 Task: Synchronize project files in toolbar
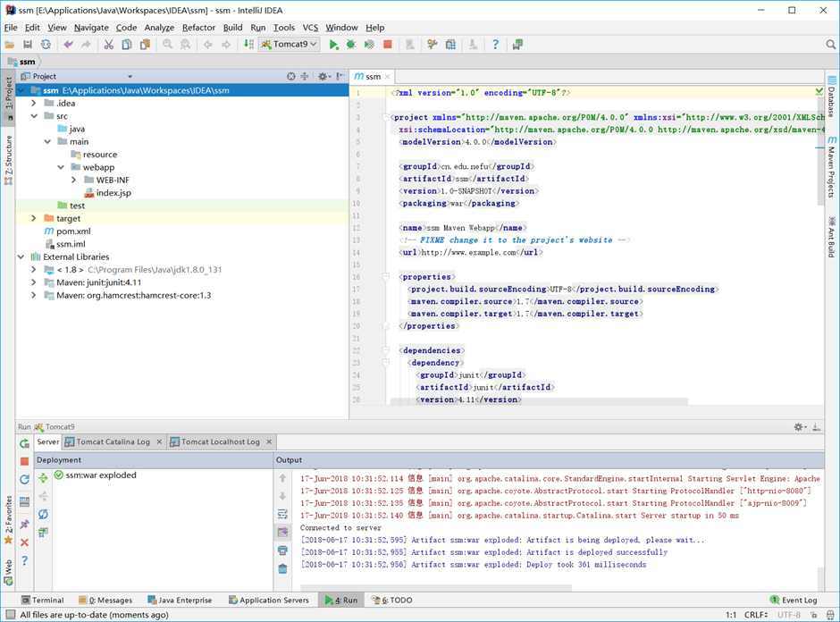[x=46, y=45]
